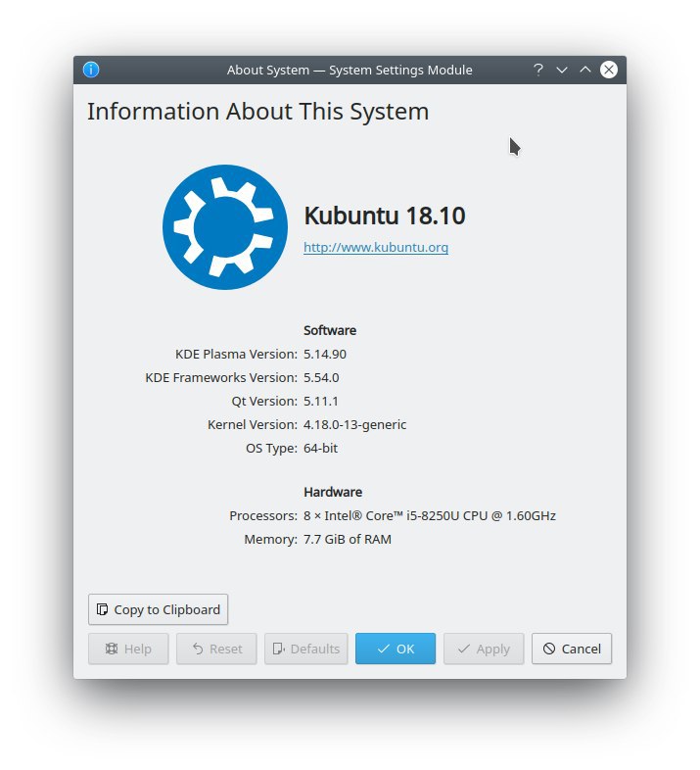This screenshot has height=770, width=700.
Task: Click processor text Intel Core i5-8250U
Action: click(430, 516)
